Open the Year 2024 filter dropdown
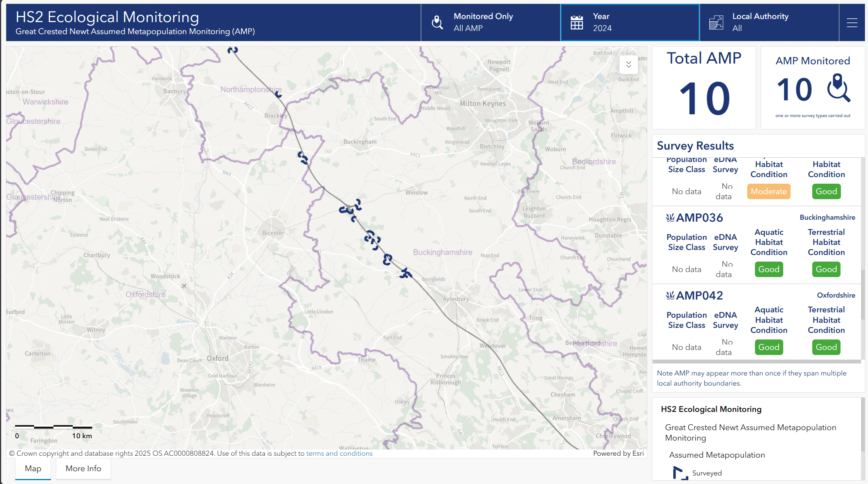Image resolution: width=868 pixels, height=484 pixels. click(630, 22)
